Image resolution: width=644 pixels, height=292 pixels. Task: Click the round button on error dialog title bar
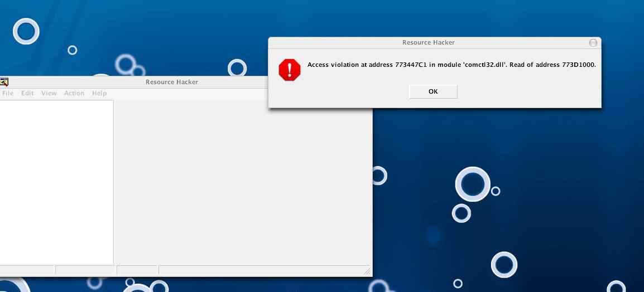click(593, 43)
